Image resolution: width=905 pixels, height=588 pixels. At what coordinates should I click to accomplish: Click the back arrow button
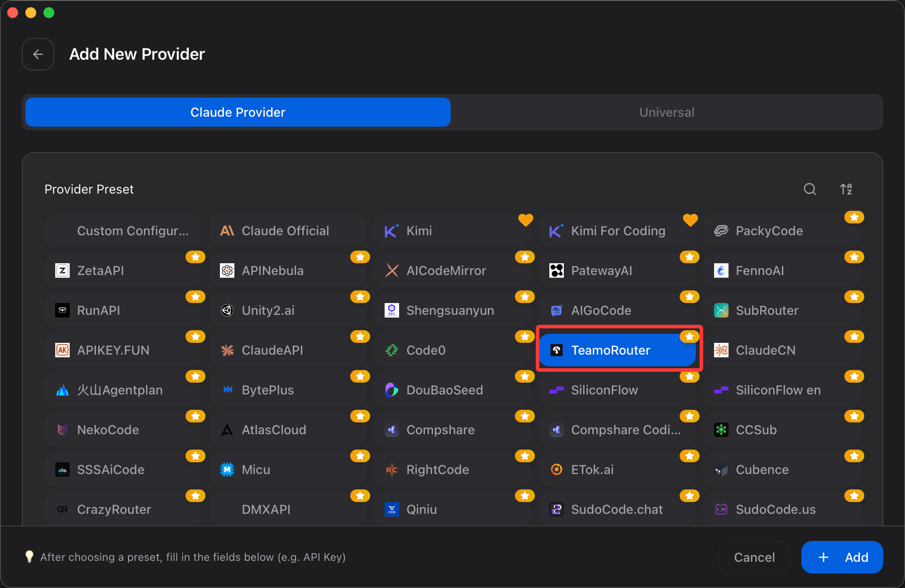(x=38, y=54)
